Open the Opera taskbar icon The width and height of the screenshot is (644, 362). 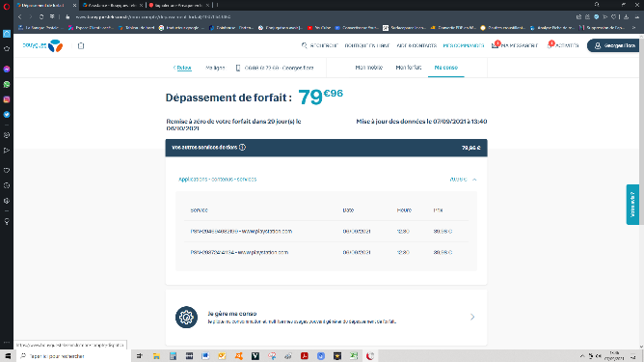tap(370, 356)
